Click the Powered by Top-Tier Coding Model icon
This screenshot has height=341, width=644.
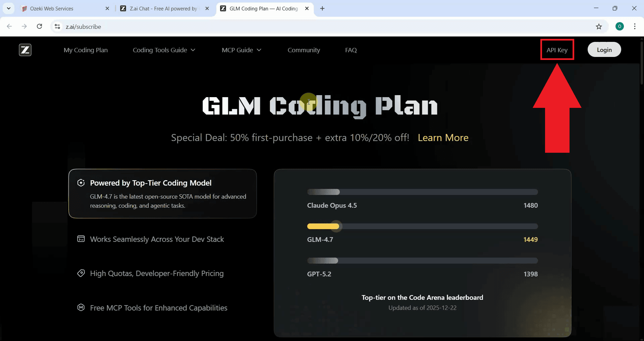(x=81, y=183)
